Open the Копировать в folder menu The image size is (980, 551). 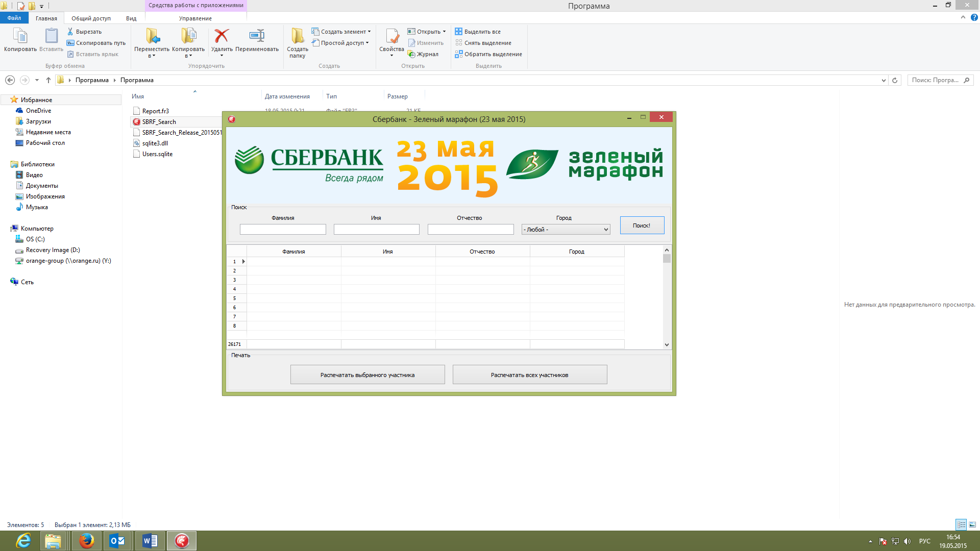click(188, 43)
